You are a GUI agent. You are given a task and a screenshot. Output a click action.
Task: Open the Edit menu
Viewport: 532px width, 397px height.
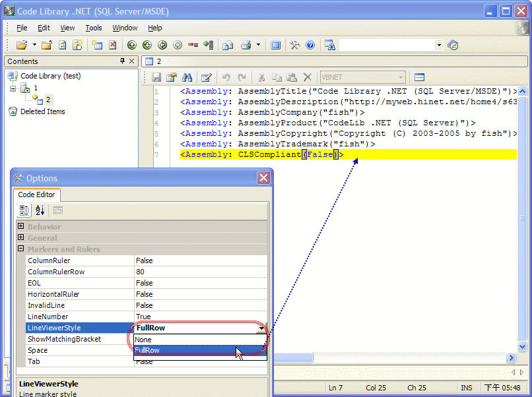point(44,28)
